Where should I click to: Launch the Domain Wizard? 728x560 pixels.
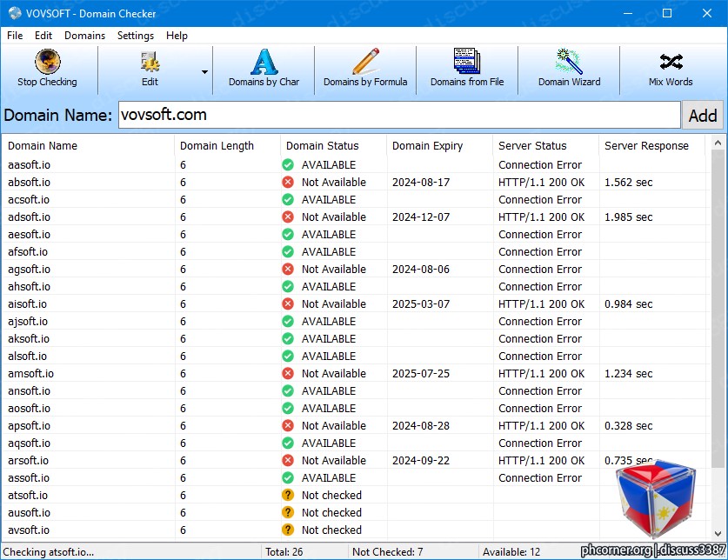click(569, 69)
